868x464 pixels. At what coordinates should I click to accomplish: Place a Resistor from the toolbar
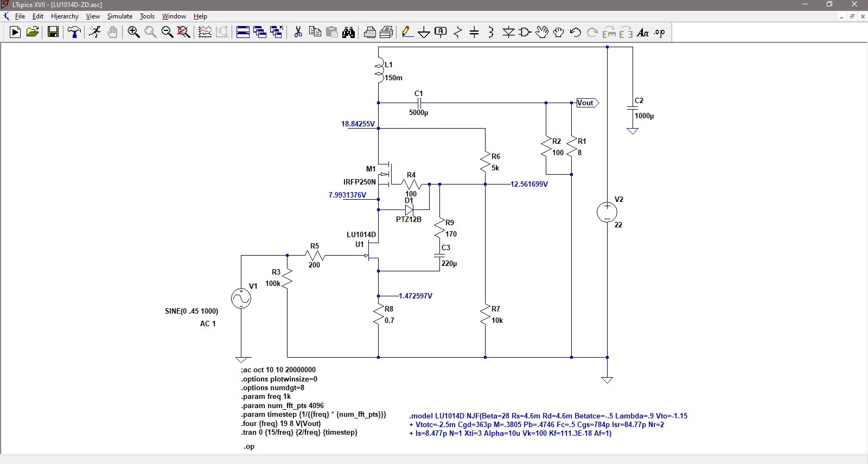tap(458, 33)
